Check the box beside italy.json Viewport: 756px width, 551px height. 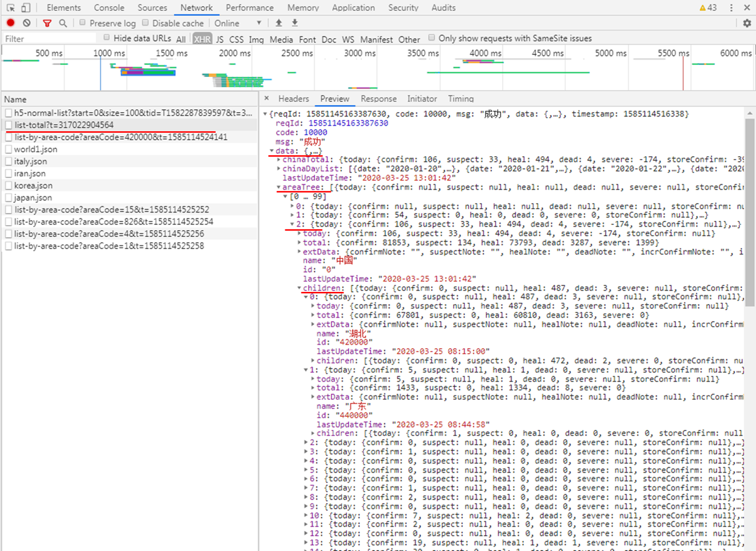[9, 161]
